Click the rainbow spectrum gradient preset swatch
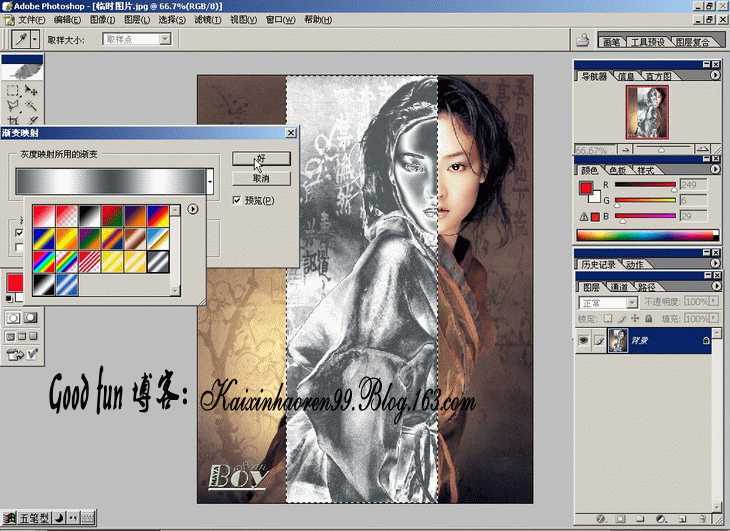Screen dimensions: 730x531 point(41,261)
